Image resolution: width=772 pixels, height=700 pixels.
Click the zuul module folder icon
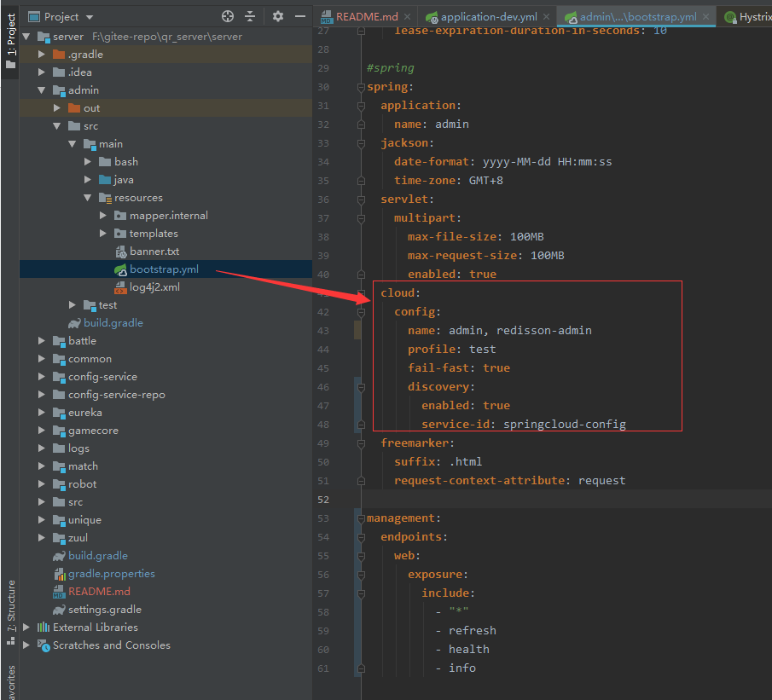coord(59,538)
